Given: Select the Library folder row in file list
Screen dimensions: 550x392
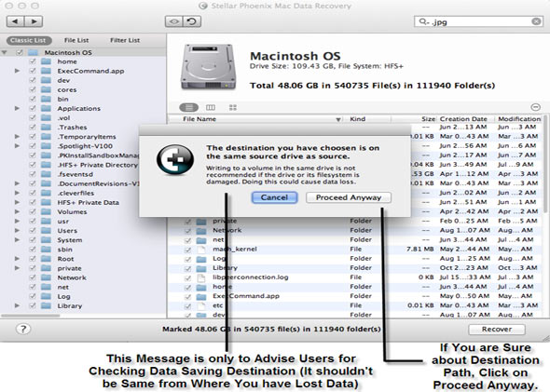Looking at the screenshot, I should pos(356,268).
